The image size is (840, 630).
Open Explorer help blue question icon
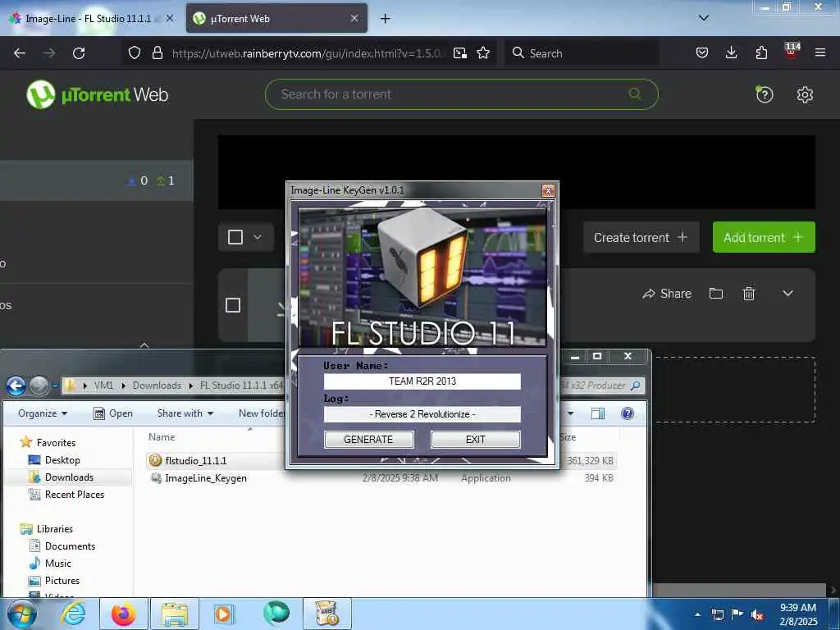[x=628, y=413]
